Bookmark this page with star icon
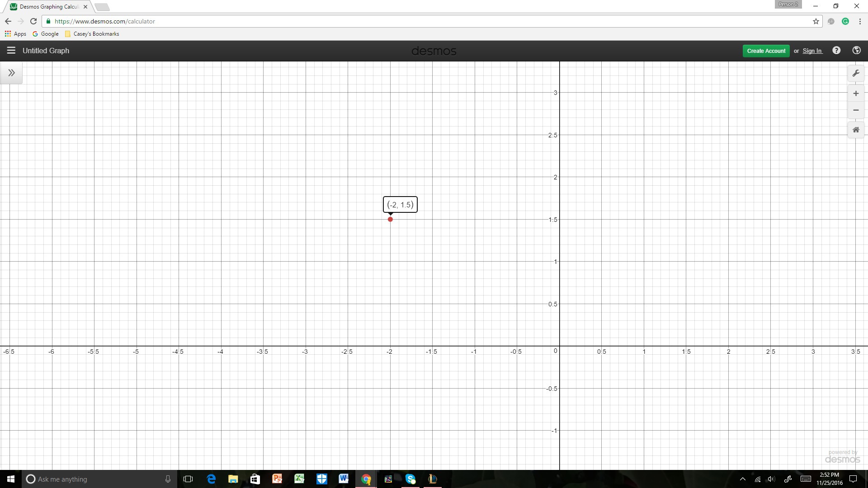Screen dimensions: 868x488 point(816,21)
